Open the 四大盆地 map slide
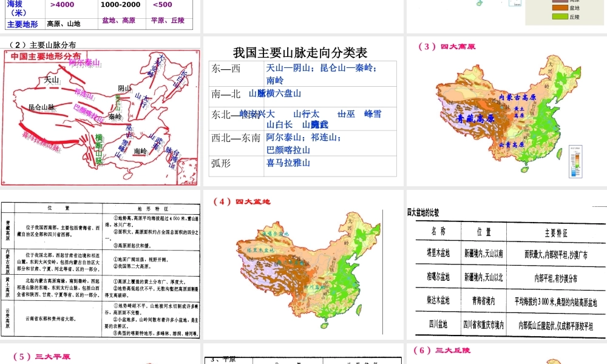607x364 pixels. point(303,265)
